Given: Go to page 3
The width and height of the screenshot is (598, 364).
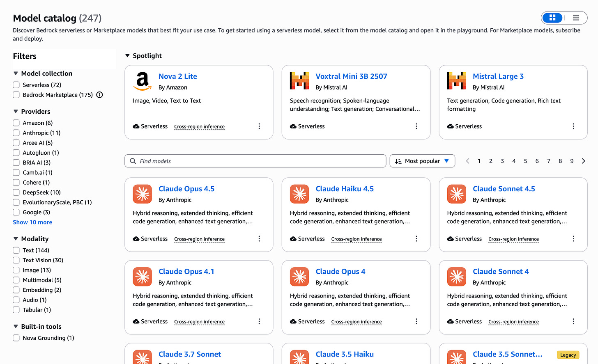Looking at the screenshot, I should click(502, 161).
